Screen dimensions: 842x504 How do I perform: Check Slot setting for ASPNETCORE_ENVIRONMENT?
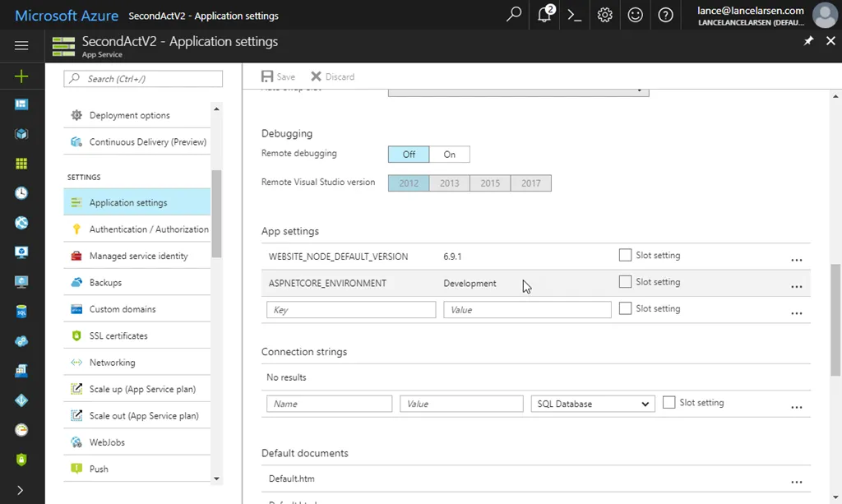(625, 282)
